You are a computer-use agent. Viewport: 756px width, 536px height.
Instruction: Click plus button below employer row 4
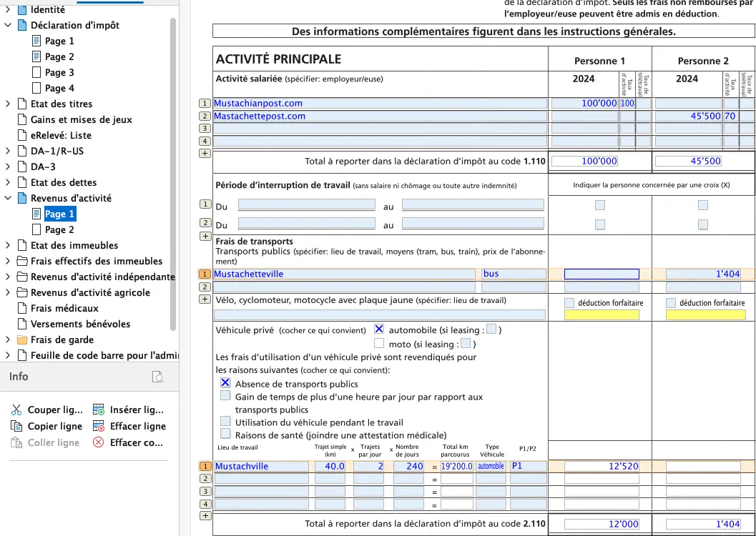point(205,153)
